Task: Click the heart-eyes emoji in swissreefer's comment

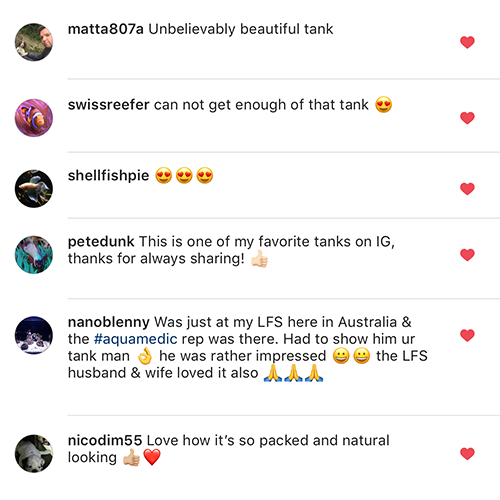Action: coord(383,105)
